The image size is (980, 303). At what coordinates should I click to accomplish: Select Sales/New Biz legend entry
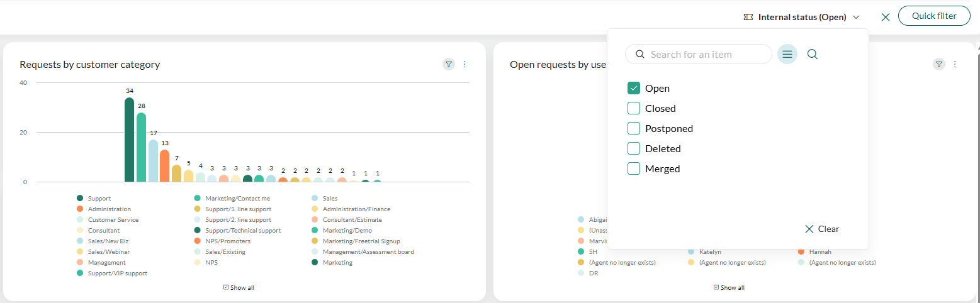coord(103,241)
